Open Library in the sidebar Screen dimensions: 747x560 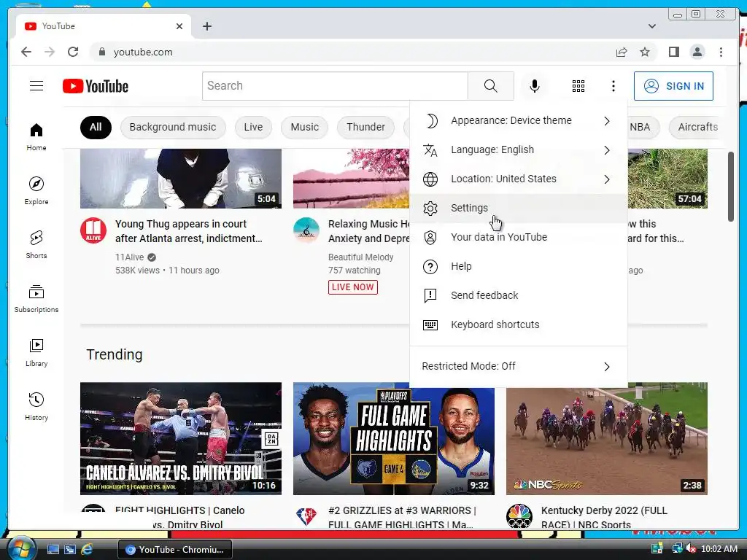pyautogui.click(x=36, y=352)
